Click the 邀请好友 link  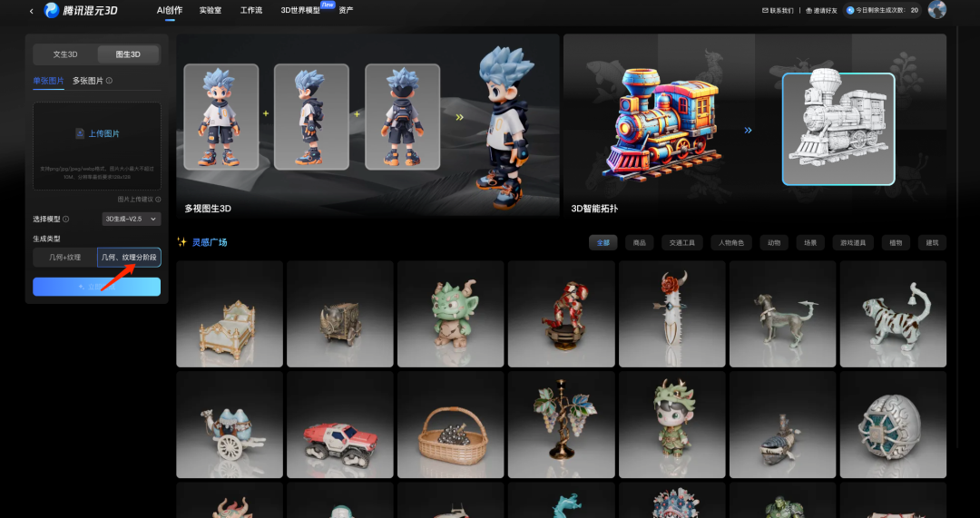821,10
